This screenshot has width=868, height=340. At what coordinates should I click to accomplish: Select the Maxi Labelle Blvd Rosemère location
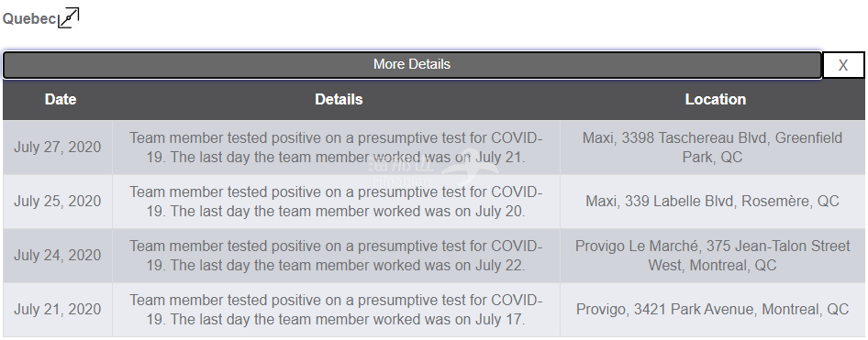(712, 202)
